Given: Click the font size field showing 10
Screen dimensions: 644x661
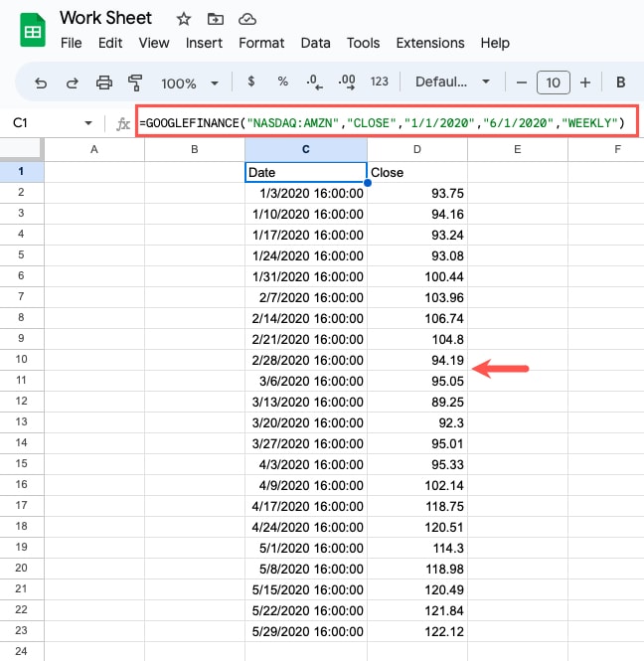Looking at the screenshot, I should click(553, 83).
